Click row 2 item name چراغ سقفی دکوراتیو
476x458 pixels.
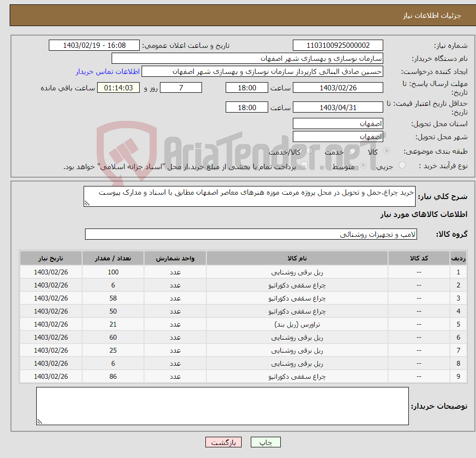(297, 286)
